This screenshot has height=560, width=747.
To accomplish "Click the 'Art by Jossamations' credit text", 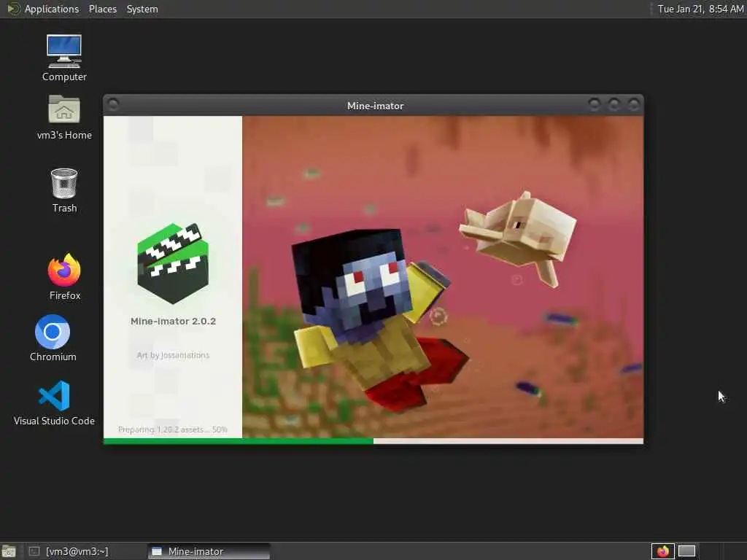I will (x=173, y=355).
